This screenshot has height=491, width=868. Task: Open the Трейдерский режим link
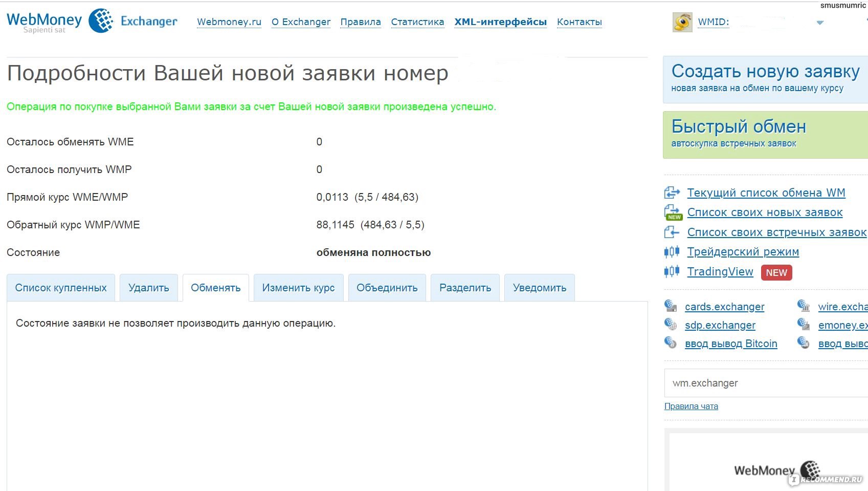743,252
